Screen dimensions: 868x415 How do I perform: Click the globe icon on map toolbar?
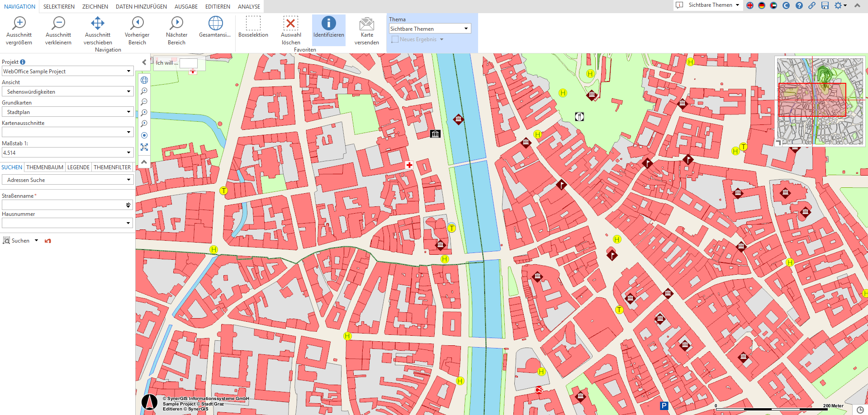pos(144,80)
